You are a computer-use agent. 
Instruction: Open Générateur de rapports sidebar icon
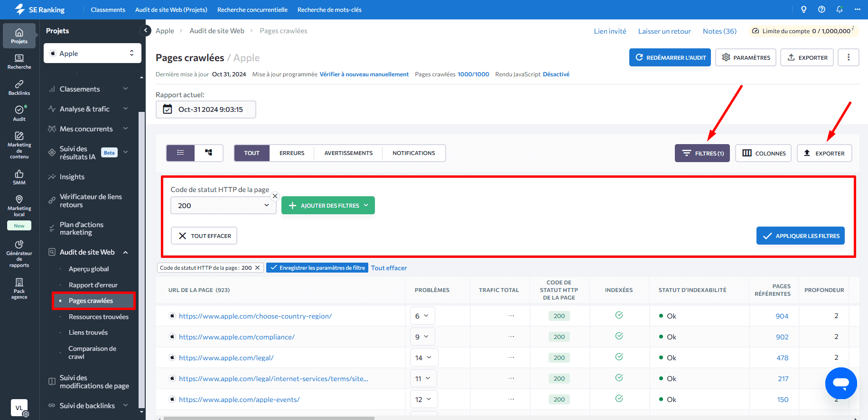(x=19, y=253)
